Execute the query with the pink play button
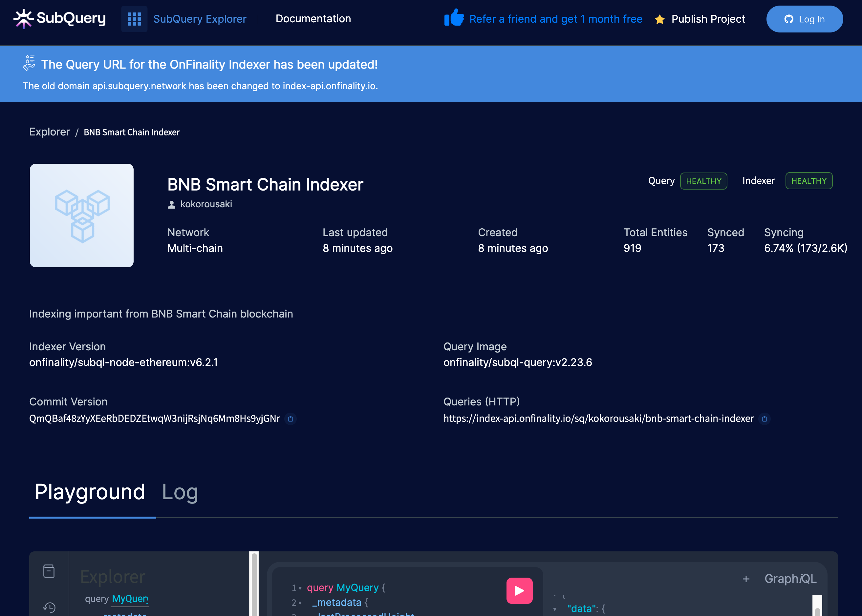Image resolution: width=862 pixels, height=616 pixels. pyautogui.click(x=519, y=590)
